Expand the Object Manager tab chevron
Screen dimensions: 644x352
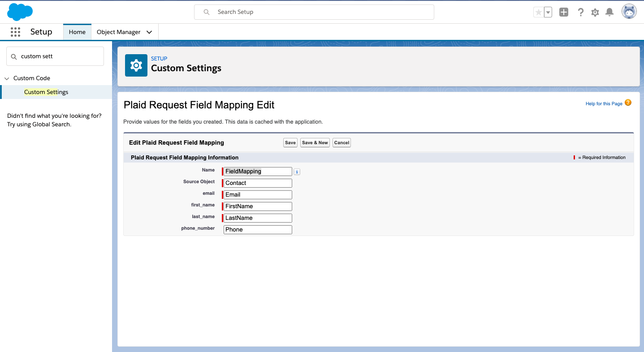click(149, 32)
